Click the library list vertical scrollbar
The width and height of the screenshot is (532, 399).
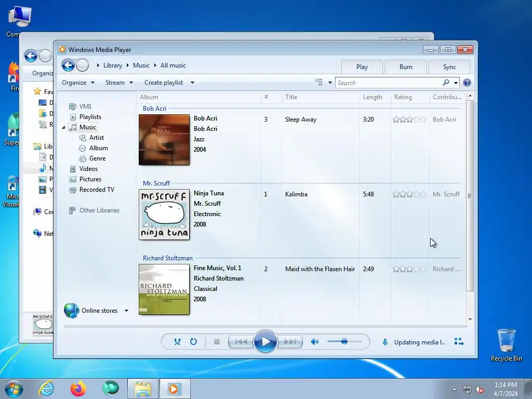point(470,196)
